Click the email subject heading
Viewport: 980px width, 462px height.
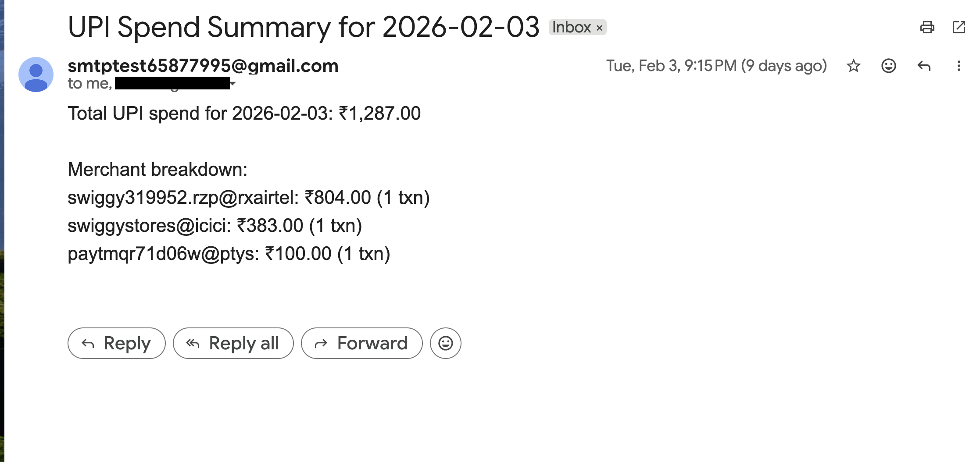tap(303, 27)
